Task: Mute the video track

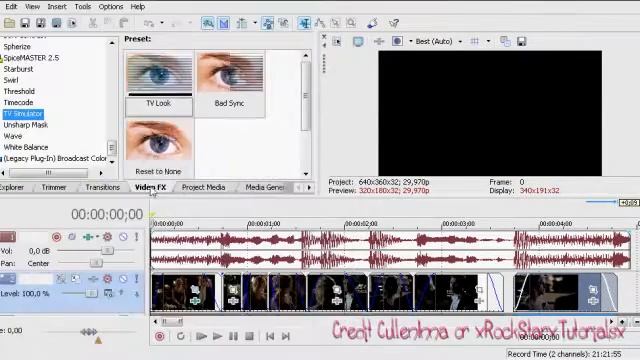Action: [123, 279]
